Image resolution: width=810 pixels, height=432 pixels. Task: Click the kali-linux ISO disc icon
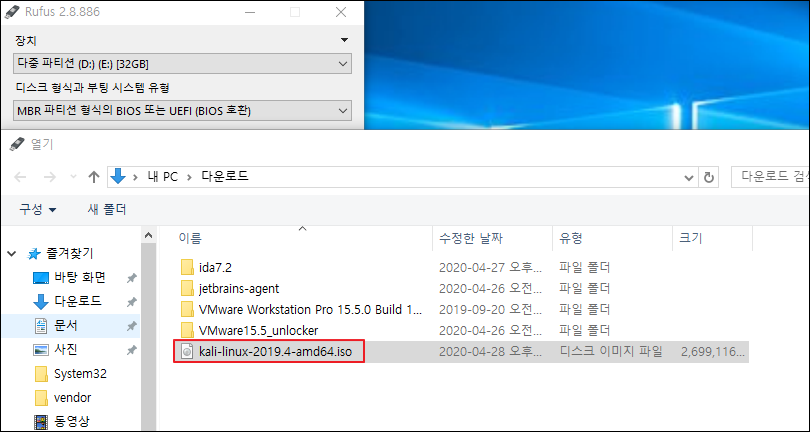[188, 351]
